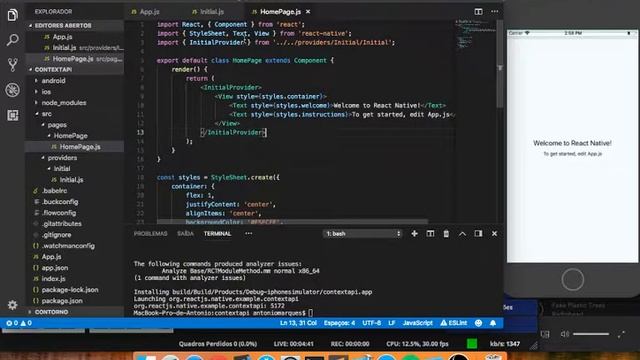Open Initial.js under providers folder
This screenshot has height=360, width=640.
tap(71, 180)
